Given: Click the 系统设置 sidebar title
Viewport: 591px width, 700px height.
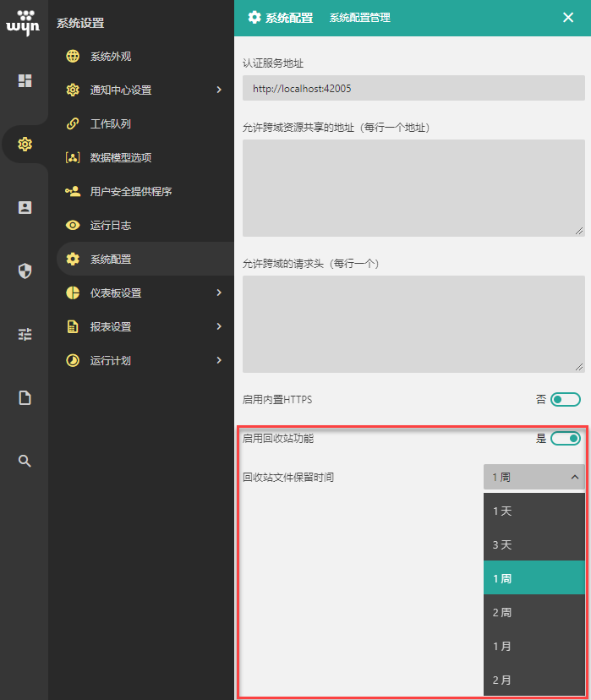Looking at the screenshot, I should point(80,23).
